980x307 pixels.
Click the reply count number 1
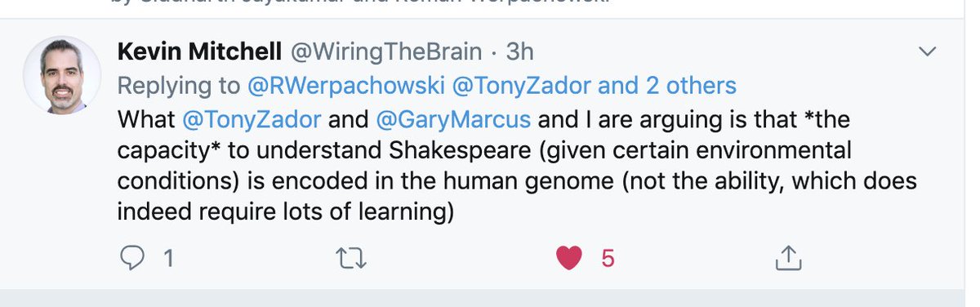[x=168, y=259]
